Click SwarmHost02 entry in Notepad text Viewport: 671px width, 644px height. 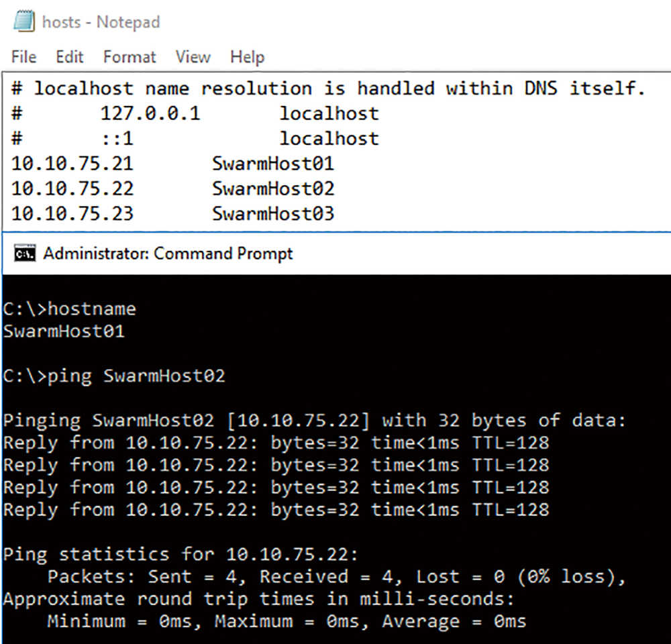tap(273, 189)
